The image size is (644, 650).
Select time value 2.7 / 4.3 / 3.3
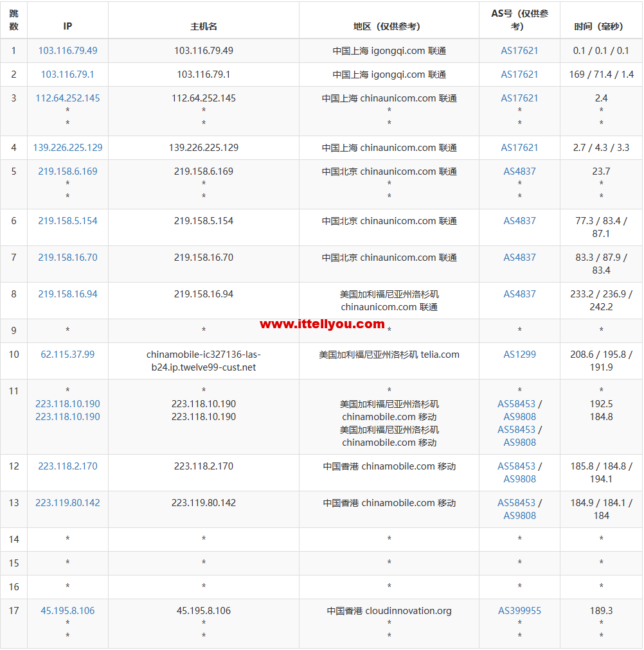601,148
